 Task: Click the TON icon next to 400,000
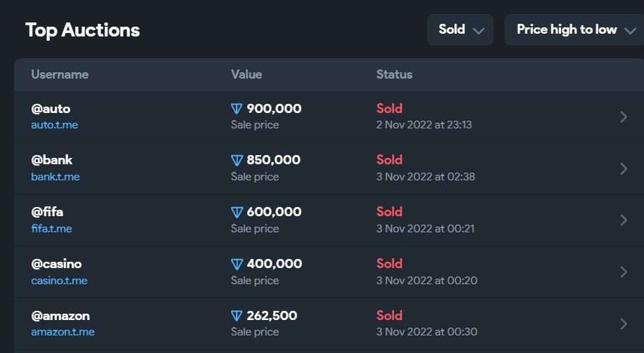(237, 265)
